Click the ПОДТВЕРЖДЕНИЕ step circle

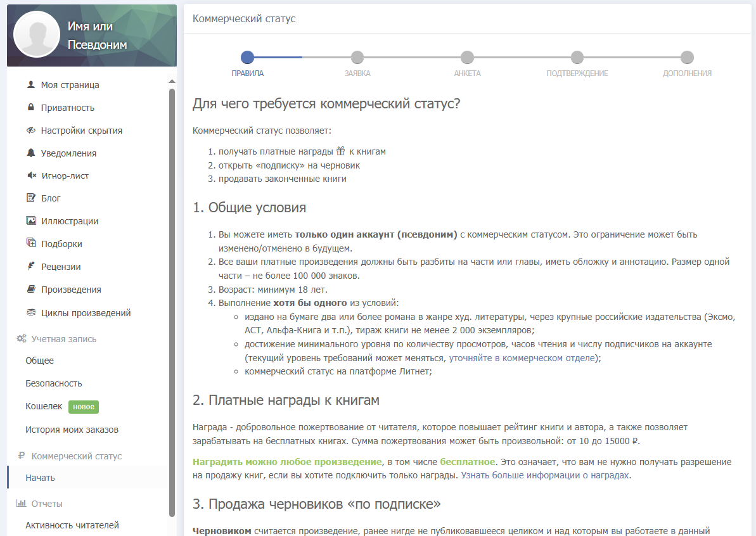click(x=577, y=58)
